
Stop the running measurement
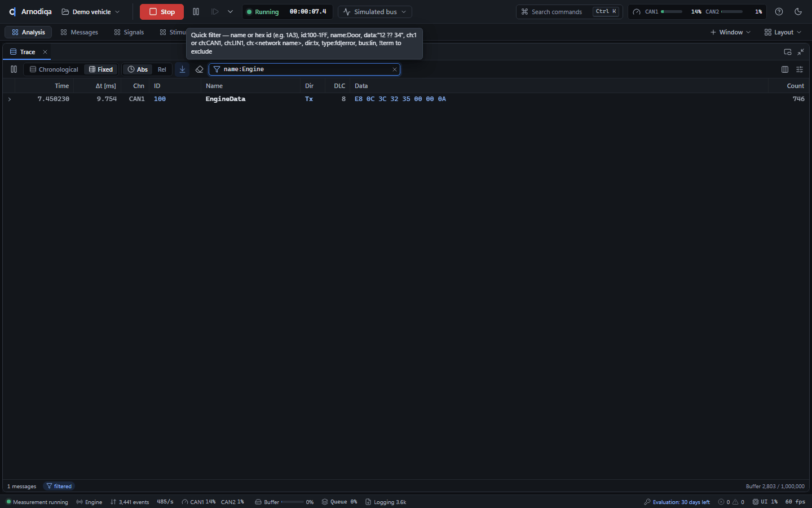pos(162,12)
